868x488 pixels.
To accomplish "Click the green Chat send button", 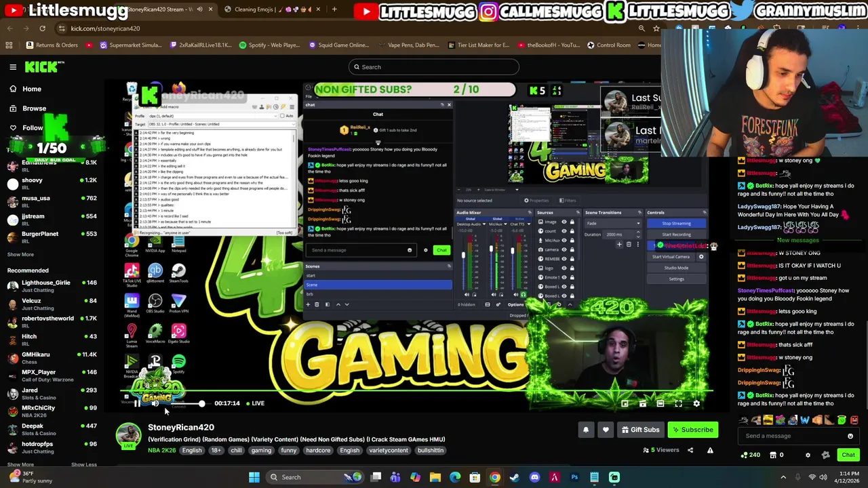I will click(848, 455).
